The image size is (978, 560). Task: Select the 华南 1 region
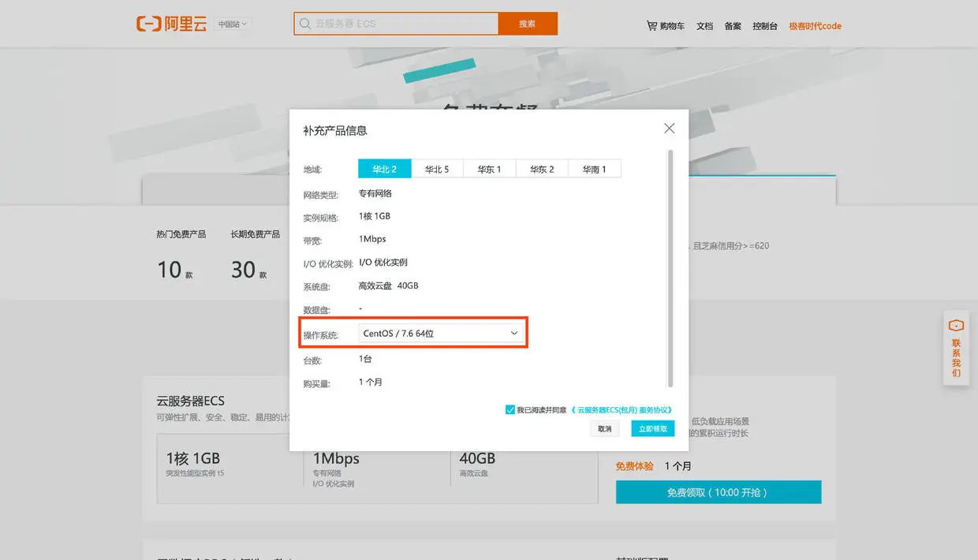point(595,169)
